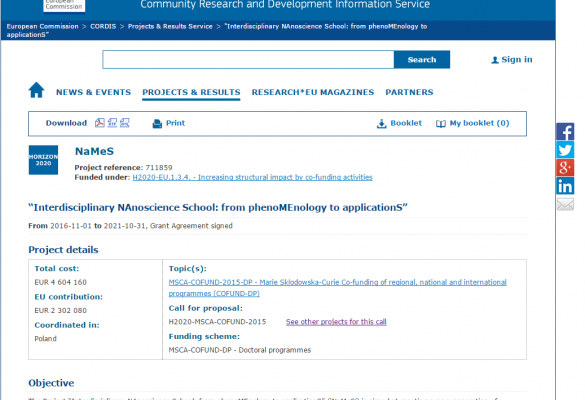
Task: Open European Commission breadcrumb link
Action: point(43,26)
